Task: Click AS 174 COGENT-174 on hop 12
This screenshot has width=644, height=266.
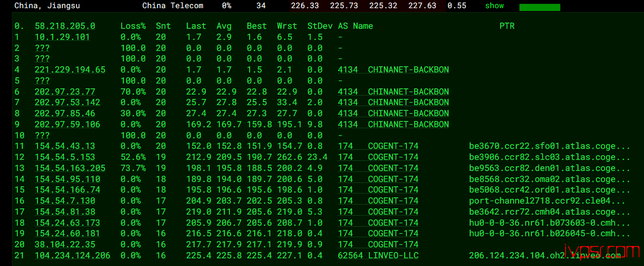Action: click(378, 157)
